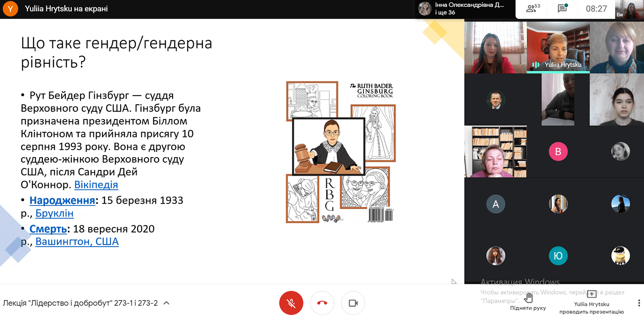Open Лекція "Лідерство і добробут" meeting info
This screenshot has width=644, height=317.
pyautogui.click(x=80, y=303)
